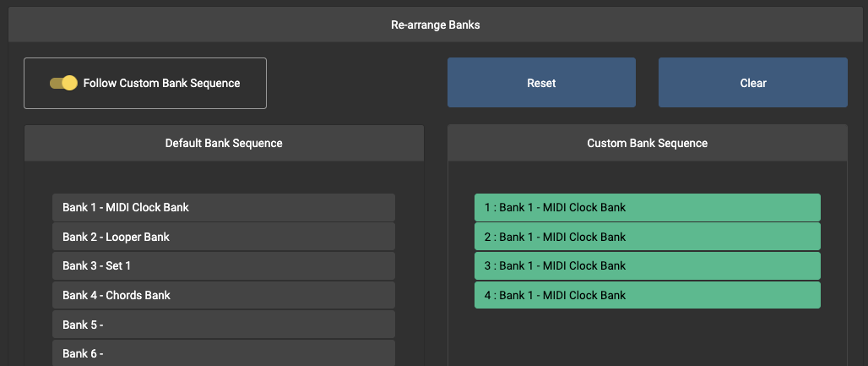Click blank space right of Bank 1 default entry
Viewport: 868px width, 366px height.
point(409,207)
